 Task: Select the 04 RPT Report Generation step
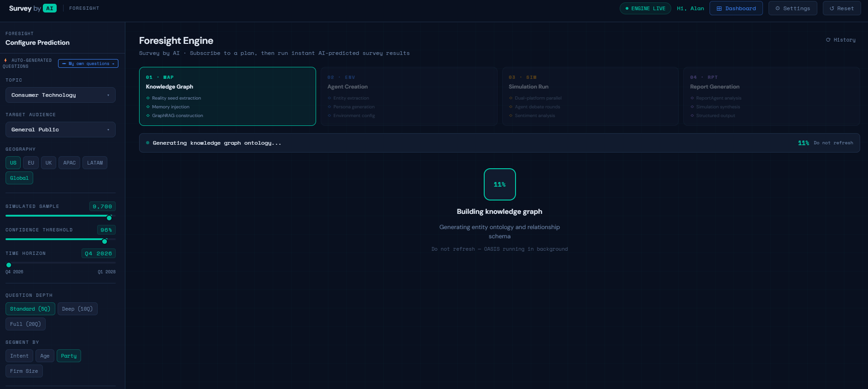[771, 96]
